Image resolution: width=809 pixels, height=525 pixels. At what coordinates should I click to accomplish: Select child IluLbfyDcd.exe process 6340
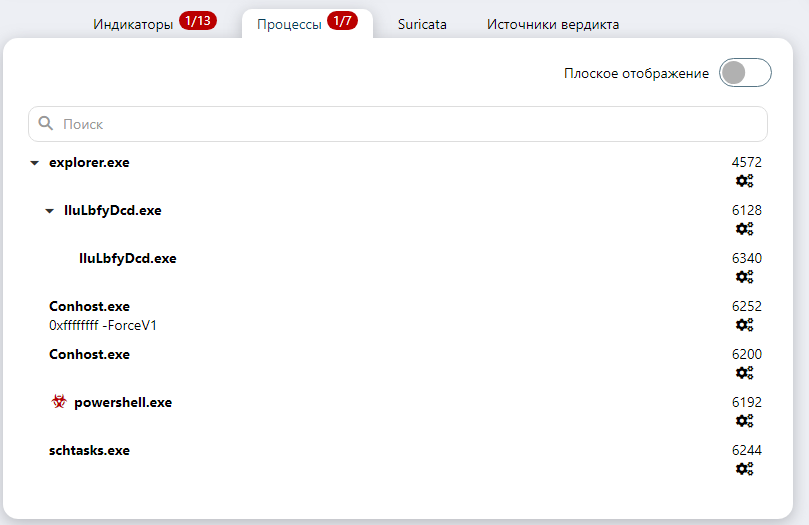127,259
